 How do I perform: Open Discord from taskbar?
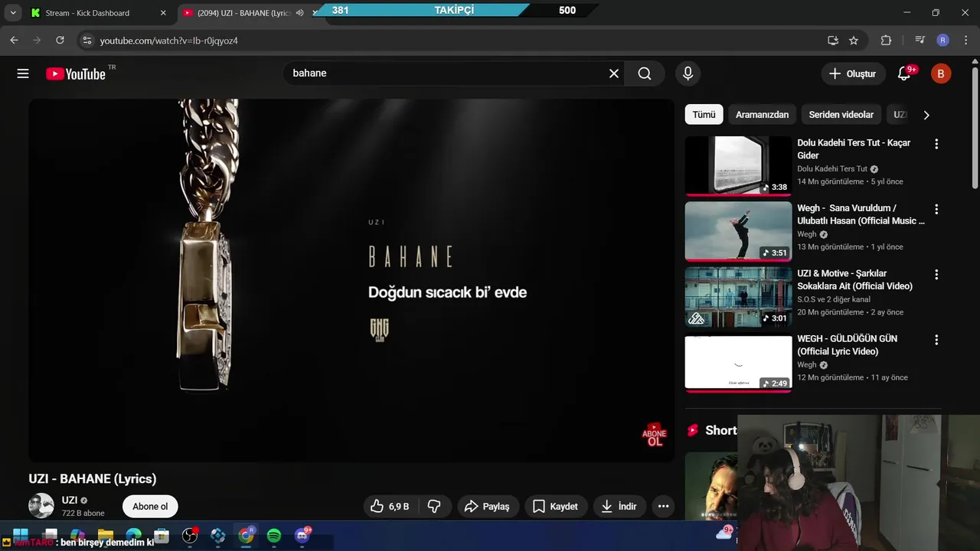click(303, 536)
